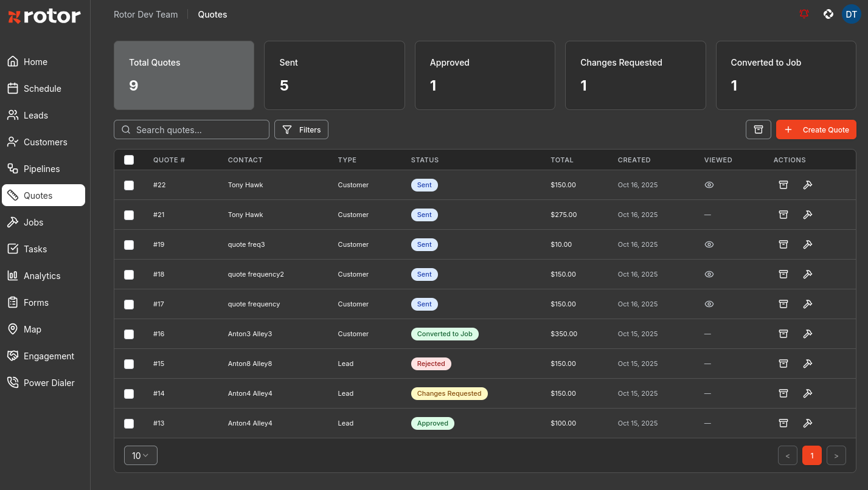Click the aperture icon next to avatar
This screenshot has height=490, width=868.
pyautogui.click(x=828, y=14)
